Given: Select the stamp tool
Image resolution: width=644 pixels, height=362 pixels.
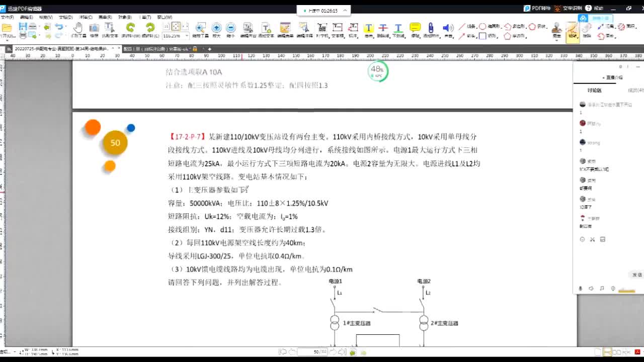Looking at the screenshot, I should 556,28.
